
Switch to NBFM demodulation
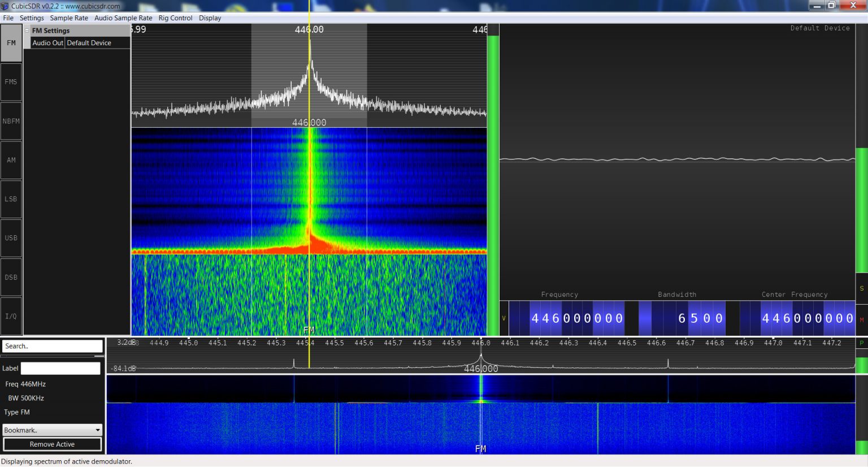[x=11, y=120]
